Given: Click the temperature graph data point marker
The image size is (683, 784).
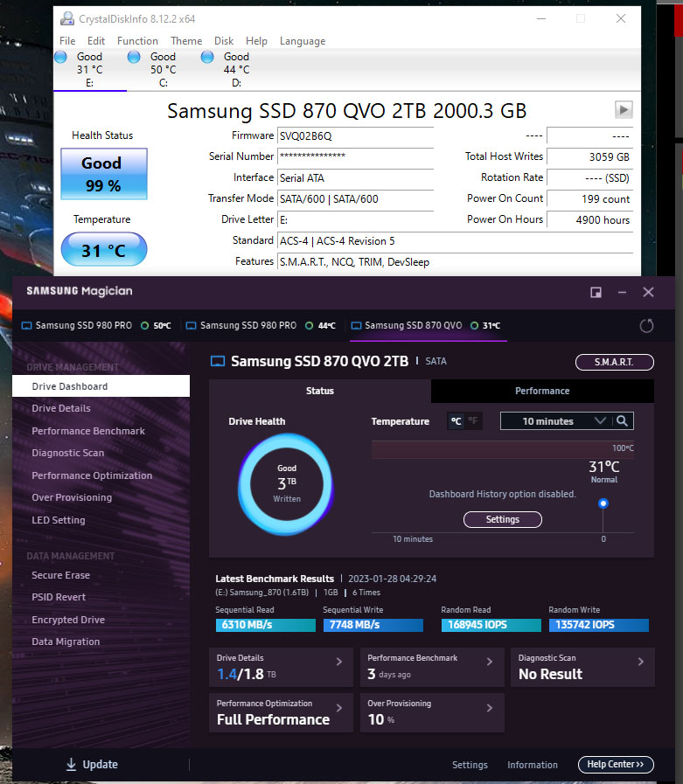Looking at the screenshot, I should coord(603,503).
